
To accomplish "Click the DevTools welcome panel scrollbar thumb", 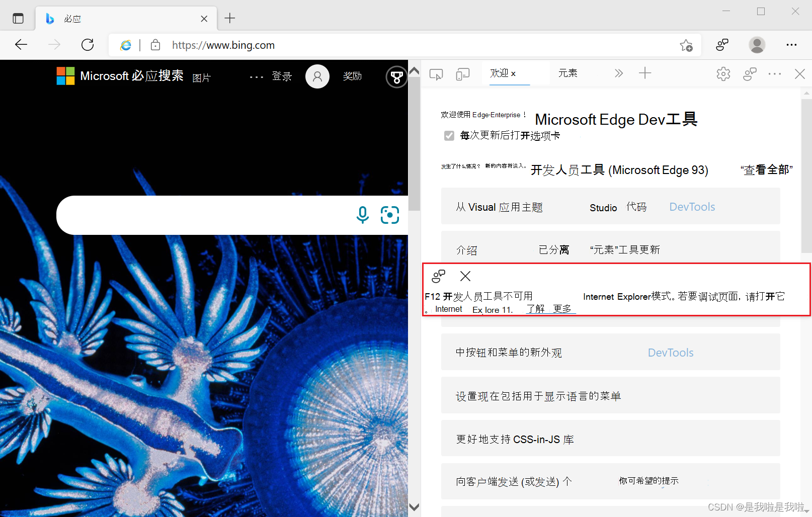I will 806,176.
